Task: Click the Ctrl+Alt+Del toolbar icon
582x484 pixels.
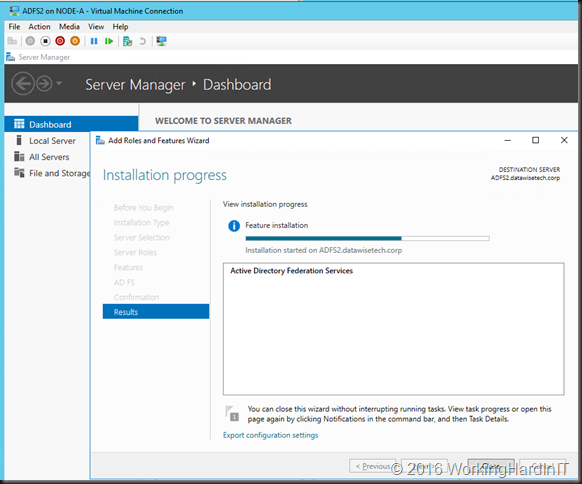Action: 12,41
